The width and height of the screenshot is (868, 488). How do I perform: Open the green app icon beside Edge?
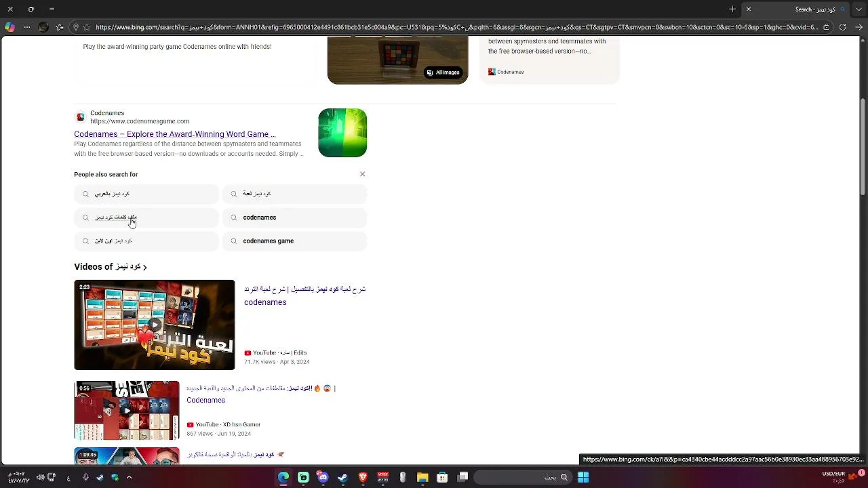(303, 478)
